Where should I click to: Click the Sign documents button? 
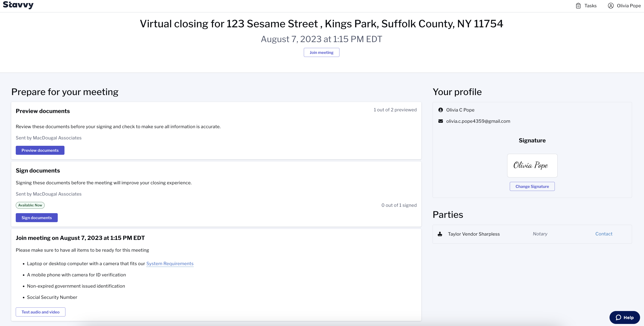(37, 218)
